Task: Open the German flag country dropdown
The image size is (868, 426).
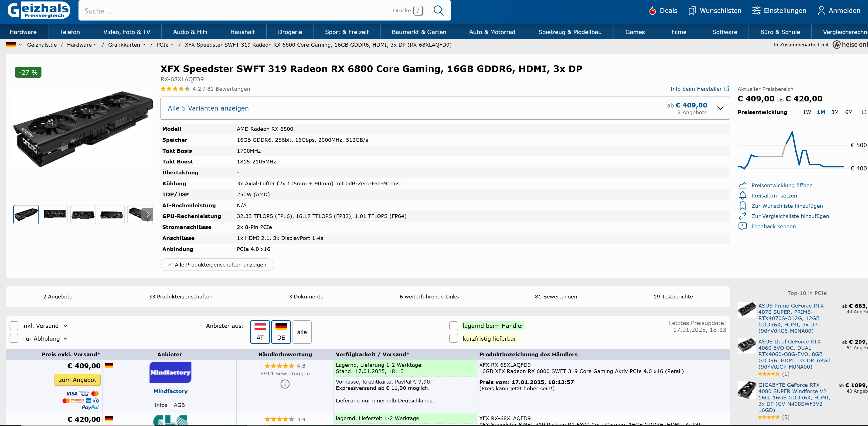Action: pos(14,45)
